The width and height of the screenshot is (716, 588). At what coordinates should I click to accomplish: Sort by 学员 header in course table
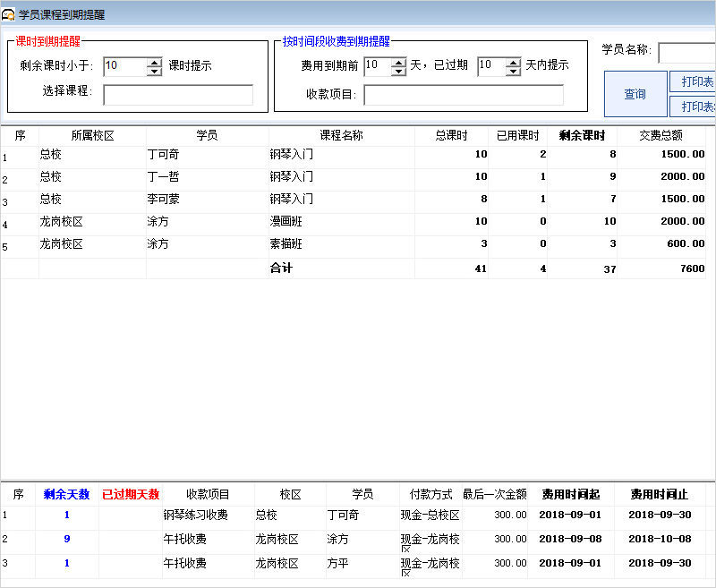(x=208, y=135)
